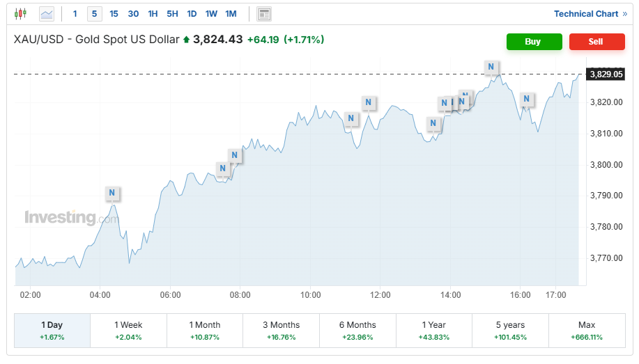The height and width of the screenshot is (364, 639).
Task: Switch chart interval to 1H
Action: [x=153, y=13]
